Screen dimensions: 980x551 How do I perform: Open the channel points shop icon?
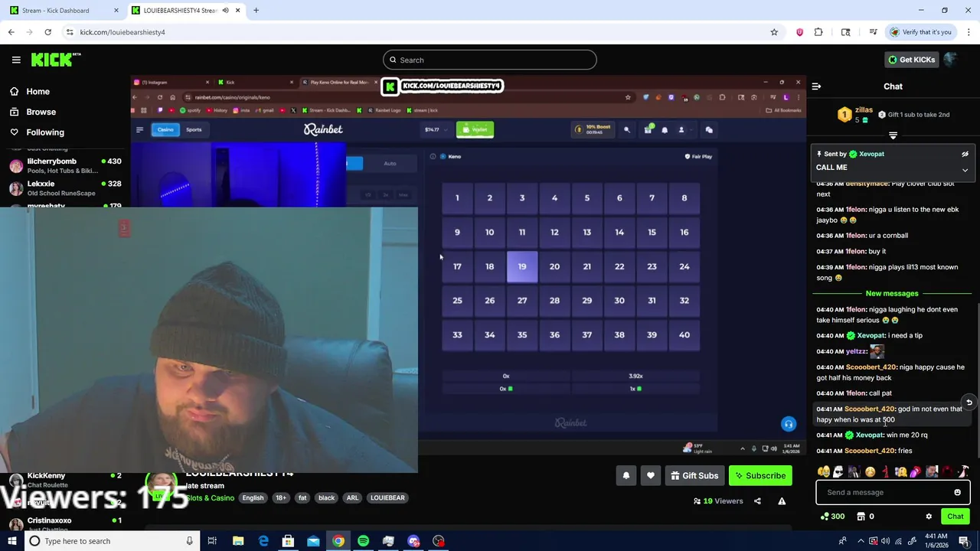coord(861,517)
